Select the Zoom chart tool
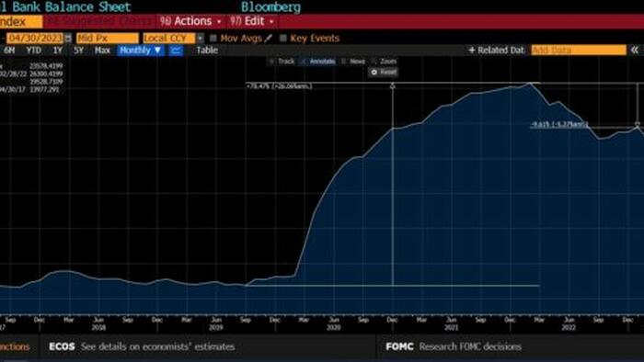The image size is (644, 362). click(x=384, y=62)
